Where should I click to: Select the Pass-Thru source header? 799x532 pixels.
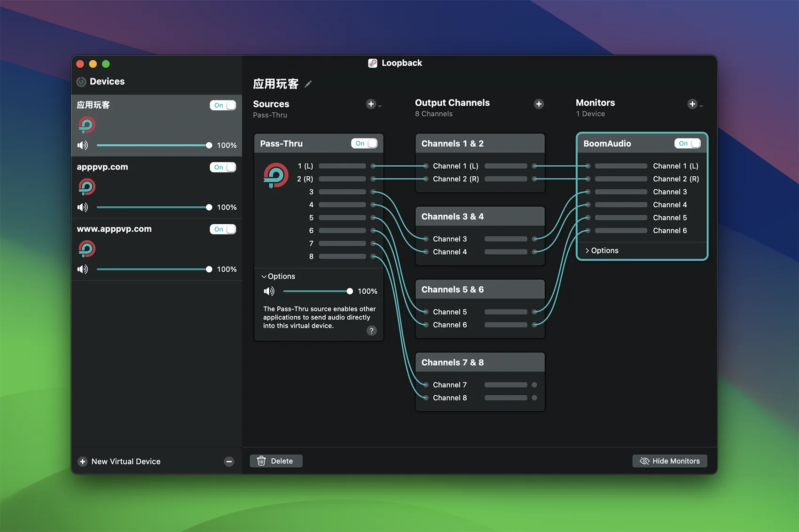point(319,143)
